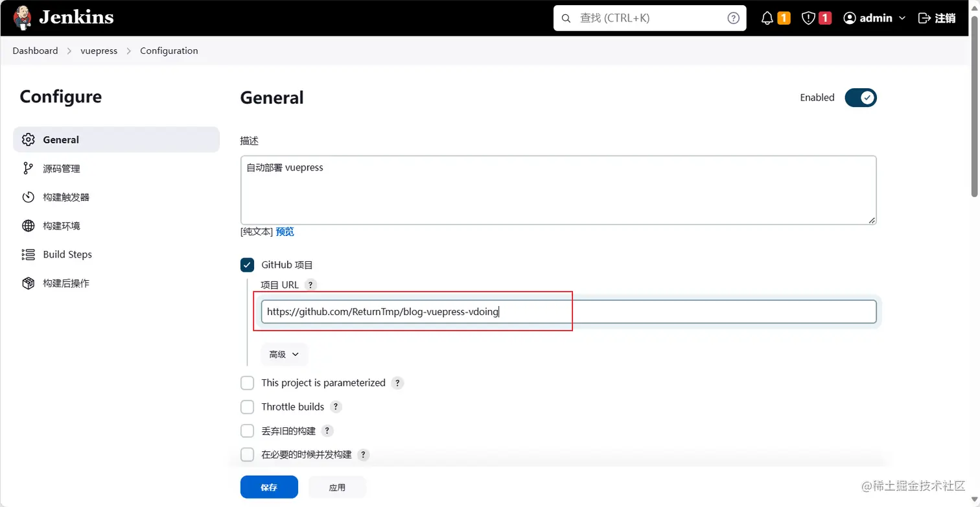Expand the 高级 advanced dropdown
The width and height of the screenshot is (980, 507).
point(285,355)
